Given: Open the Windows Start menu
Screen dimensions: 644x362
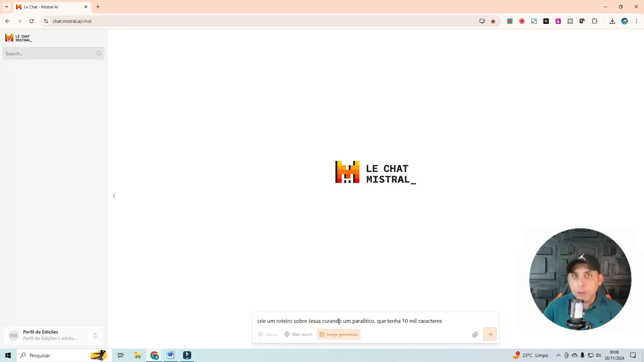Looking at the screenshot, I should pyautogui.click(x=8, y=355).
